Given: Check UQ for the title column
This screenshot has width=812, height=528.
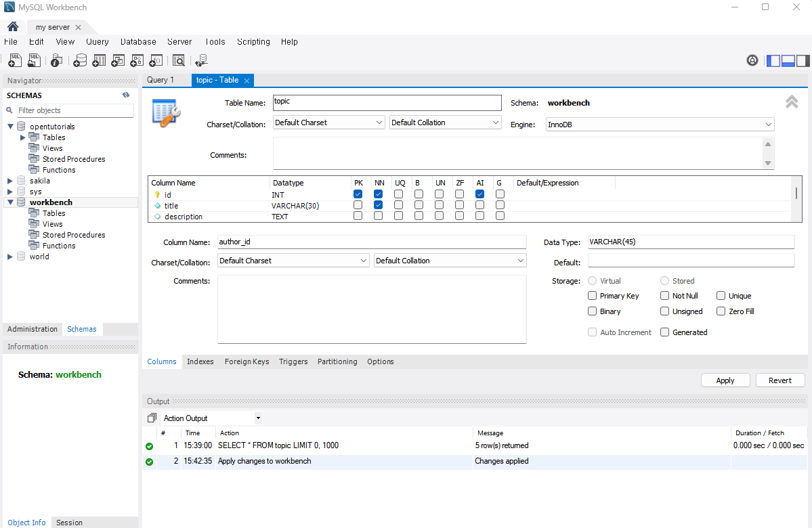Looking at the screenshot, I should pyautogui.click(x=399, y=205).
